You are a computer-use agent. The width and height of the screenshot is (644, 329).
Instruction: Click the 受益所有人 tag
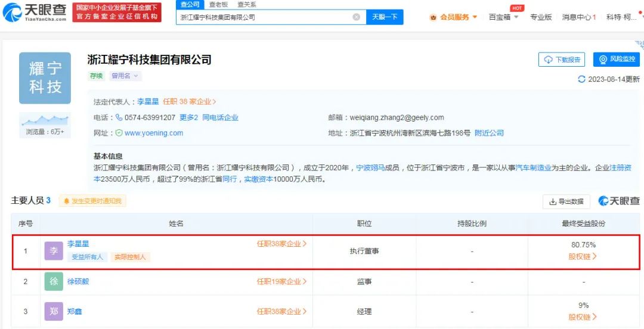tap(88, 257)
